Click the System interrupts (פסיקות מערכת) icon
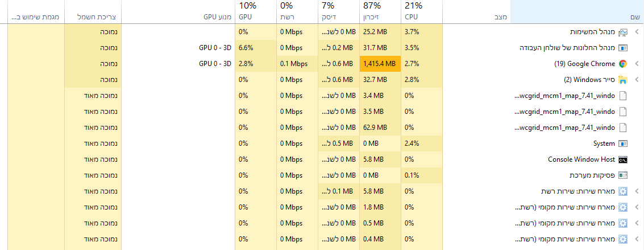644x250 pixels. point(622,175)
